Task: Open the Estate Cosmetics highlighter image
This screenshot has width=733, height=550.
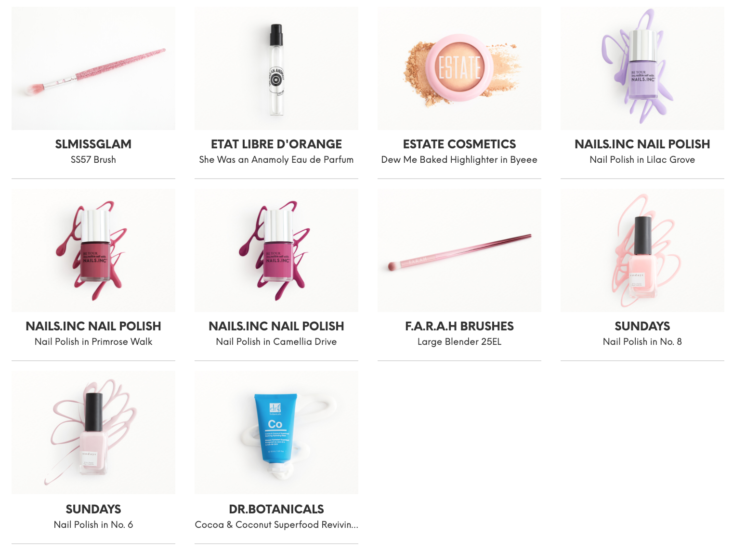Action: coord(460,68)
